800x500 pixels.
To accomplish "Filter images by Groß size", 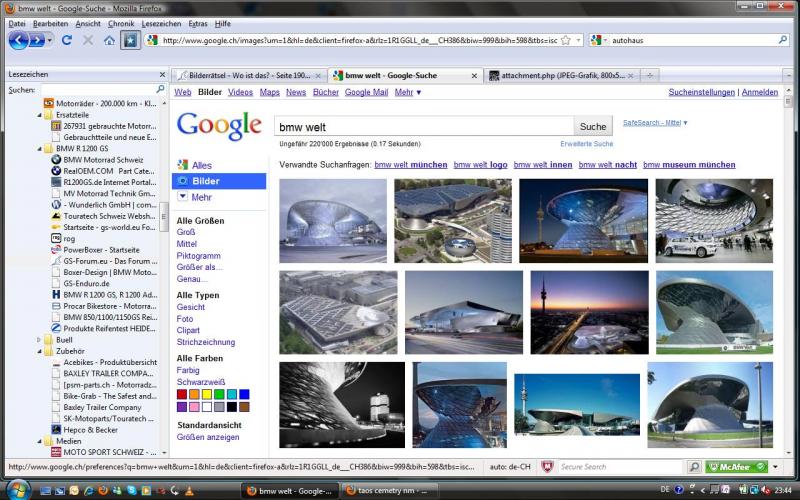I will [186, 232].
